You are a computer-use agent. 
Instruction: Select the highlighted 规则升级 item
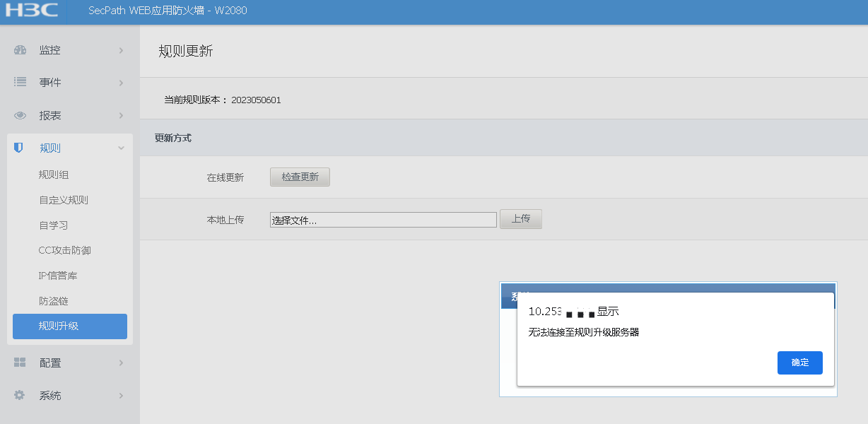pos(70,326)
